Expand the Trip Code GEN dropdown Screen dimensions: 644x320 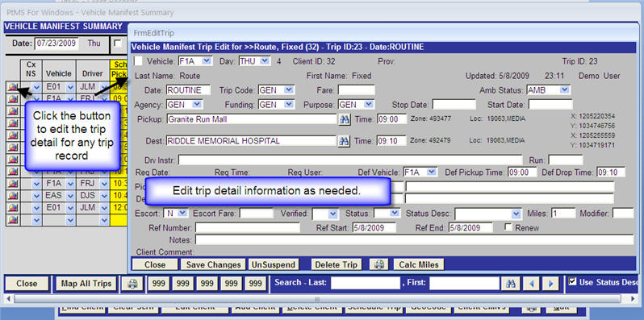click(289, 89)
